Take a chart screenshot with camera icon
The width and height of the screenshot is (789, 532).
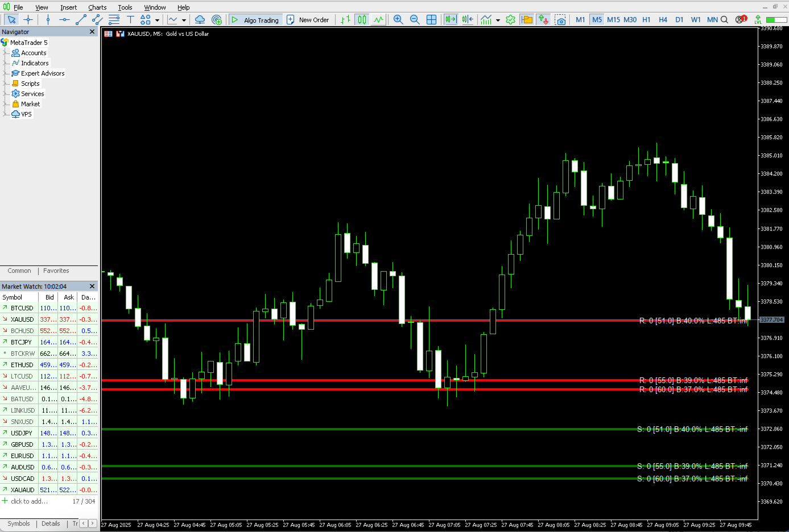click(x=560, y=20)
